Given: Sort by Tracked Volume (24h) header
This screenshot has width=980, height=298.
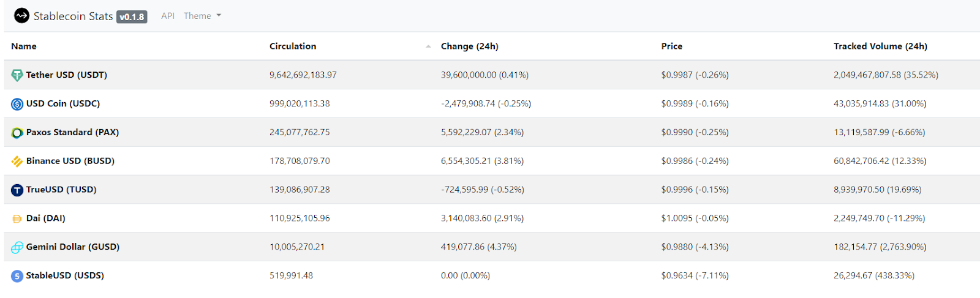Looking at the screenshot, I should pos(880,47).
